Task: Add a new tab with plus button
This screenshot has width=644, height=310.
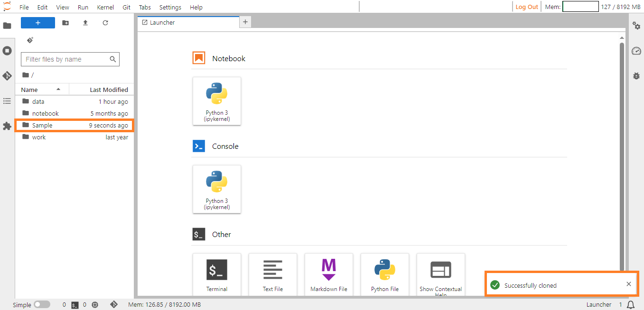Action: [245, 22]
